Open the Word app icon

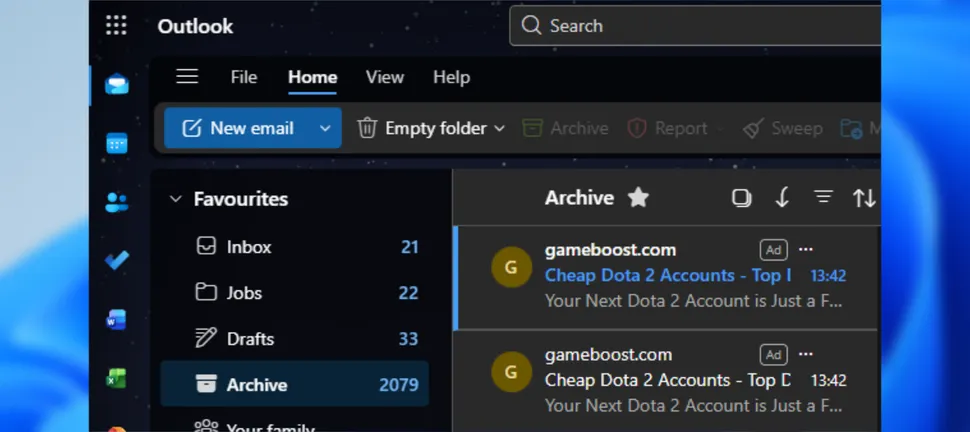pyautogui.click(x=117, y=320)
